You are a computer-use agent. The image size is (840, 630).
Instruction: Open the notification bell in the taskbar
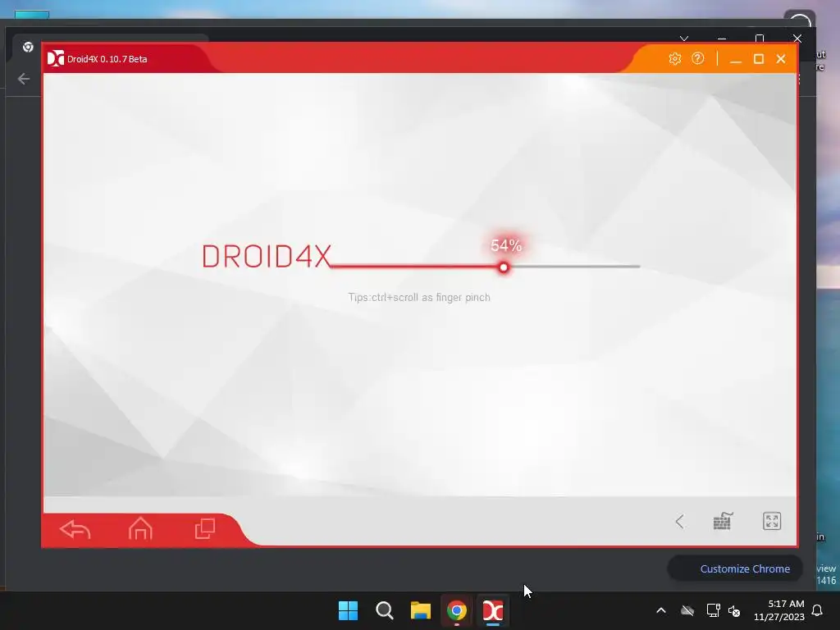[x=818, y=610]
